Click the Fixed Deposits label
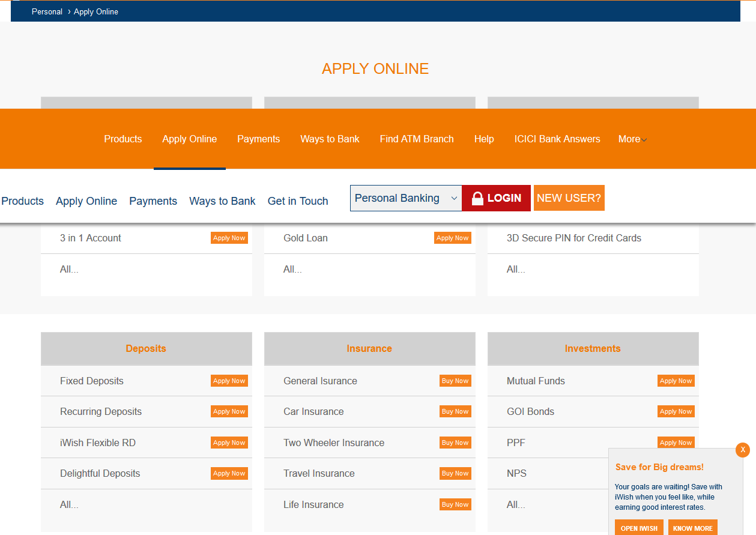The height and width of the screenshot is (535, 756). pyautogui.click(x=92, y=381)
